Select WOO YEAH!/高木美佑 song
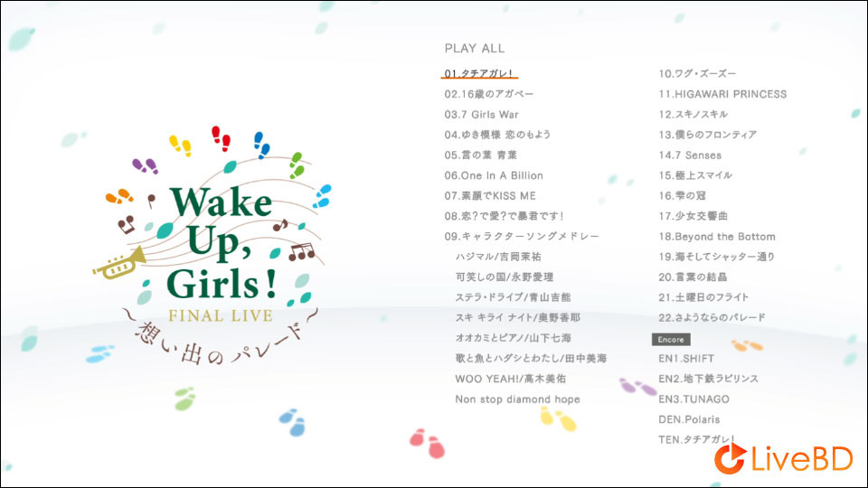The width and height of the screenshot is (868, 488). (510, 379)
